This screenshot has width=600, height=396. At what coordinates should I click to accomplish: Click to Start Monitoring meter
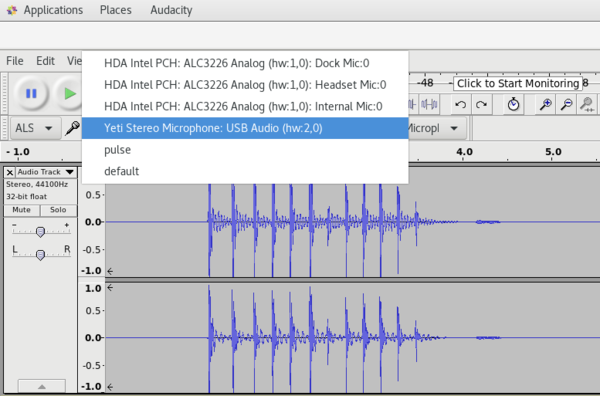point(518,83)
